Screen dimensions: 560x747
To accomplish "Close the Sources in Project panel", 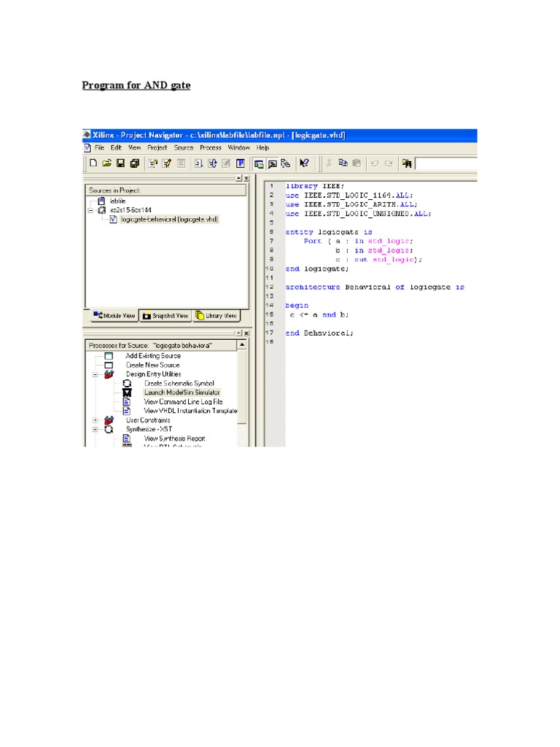I will 246,178.
